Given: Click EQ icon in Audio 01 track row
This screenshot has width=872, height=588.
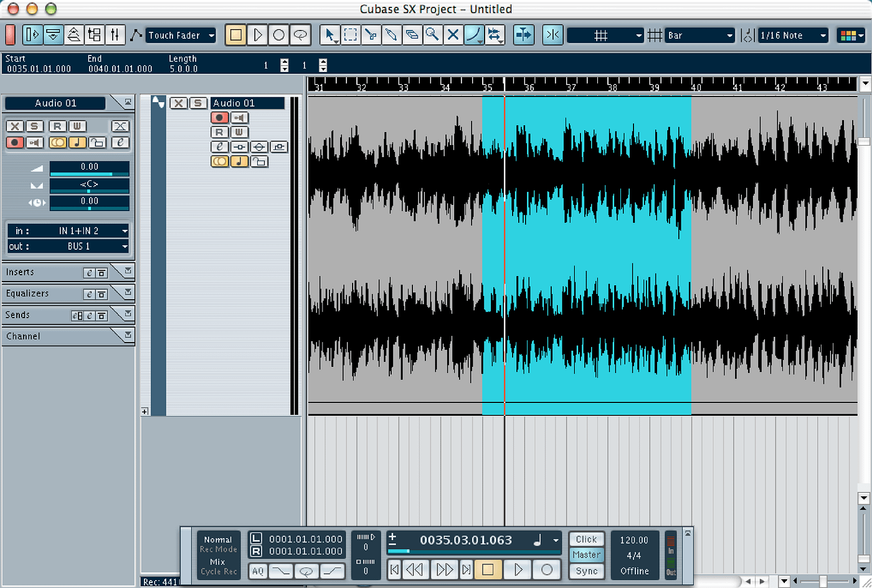Looking at the screenshot, I should pos(260,147).
